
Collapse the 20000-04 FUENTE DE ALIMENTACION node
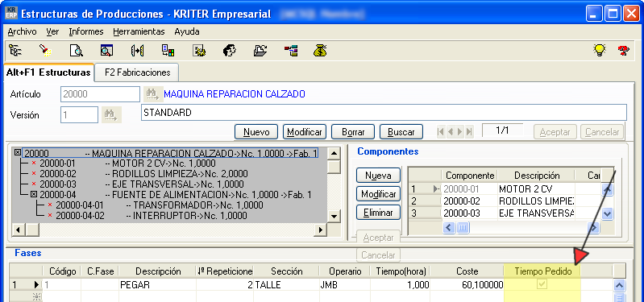point(34,194)
